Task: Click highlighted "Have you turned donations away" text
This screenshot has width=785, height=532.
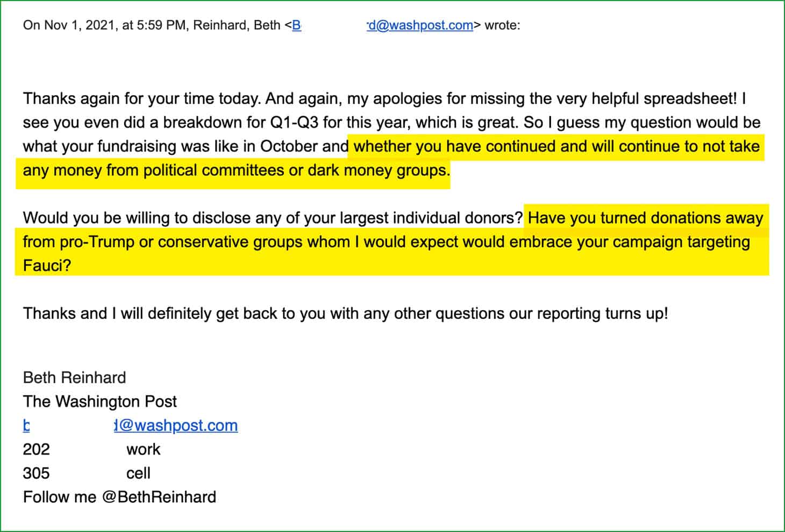Action: (x=646, y=218)
